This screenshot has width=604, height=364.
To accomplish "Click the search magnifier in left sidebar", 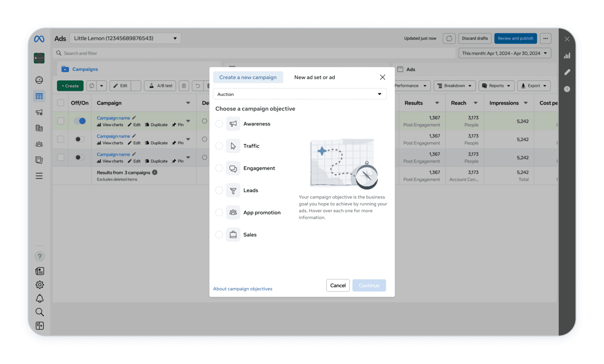I will (39, 312).
